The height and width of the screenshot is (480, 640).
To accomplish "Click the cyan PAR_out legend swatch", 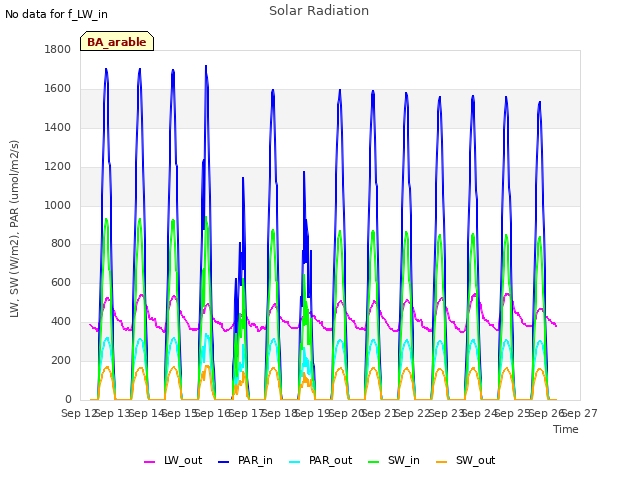I will click(295, 462).
